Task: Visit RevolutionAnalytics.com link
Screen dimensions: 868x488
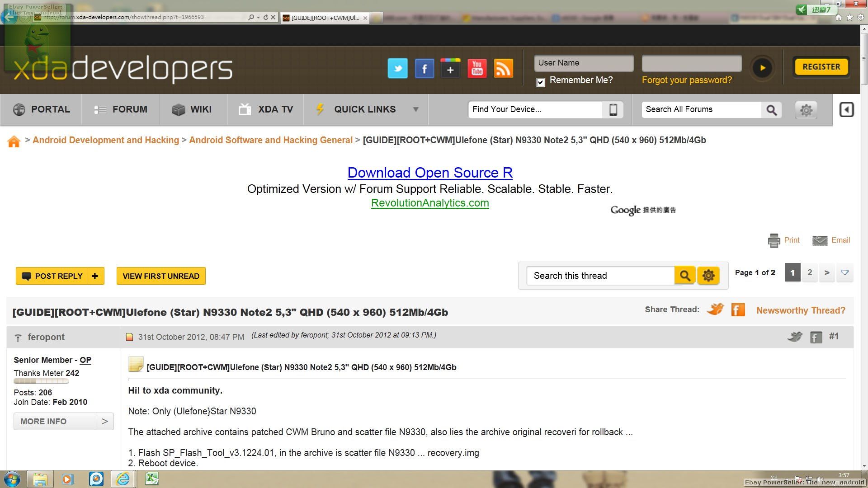Action: 430,203
